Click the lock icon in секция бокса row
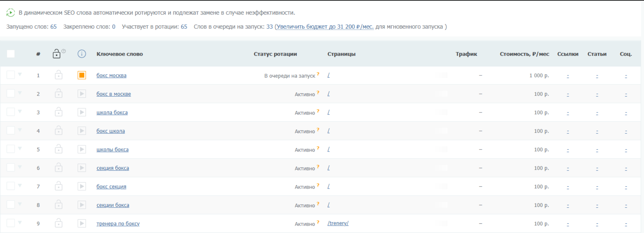644x233 pixels. (x=59, y=167)
